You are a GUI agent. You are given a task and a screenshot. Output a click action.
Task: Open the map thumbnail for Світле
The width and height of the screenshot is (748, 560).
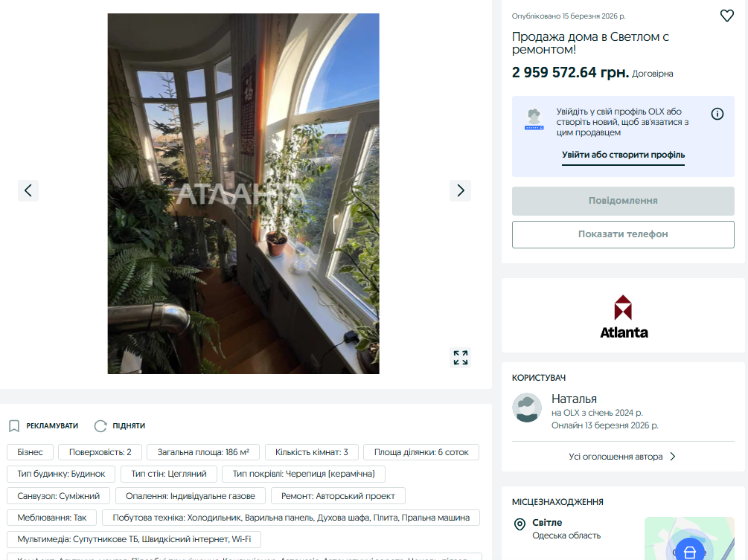[689, 538]
